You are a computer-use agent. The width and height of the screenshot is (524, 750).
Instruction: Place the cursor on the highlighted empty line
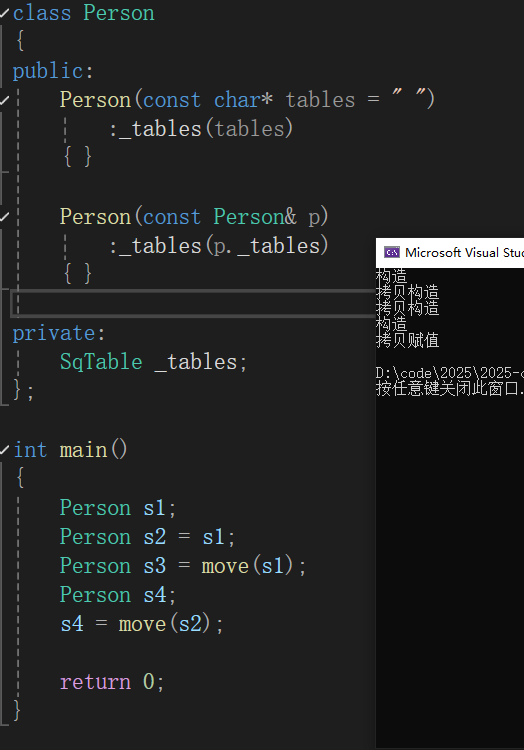click(x=196, y=303)
